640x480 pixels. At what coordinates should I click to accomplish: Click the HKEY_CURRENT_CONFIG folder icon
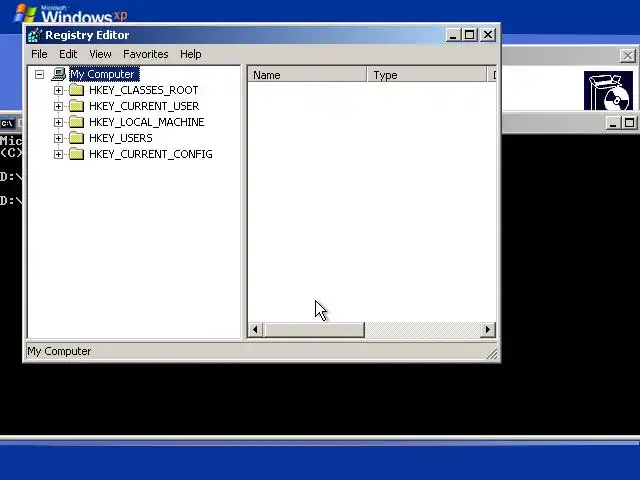pyautogui.click(x=76, y=154)
